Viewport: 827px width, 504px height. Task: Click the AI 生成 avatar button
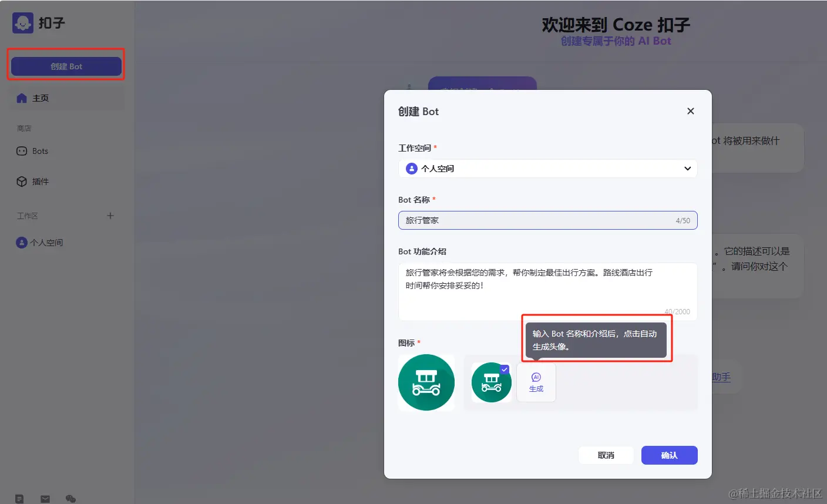pos(536,382)
